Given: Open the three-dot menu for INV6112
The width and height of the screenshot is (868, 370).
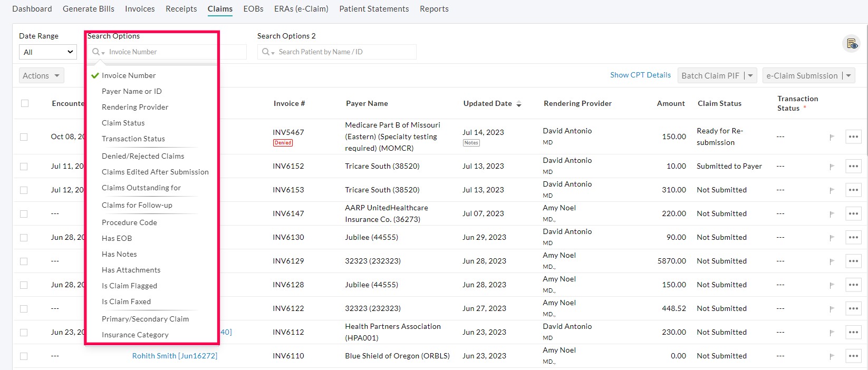Looking at the screenshot, I should [853, 332].
